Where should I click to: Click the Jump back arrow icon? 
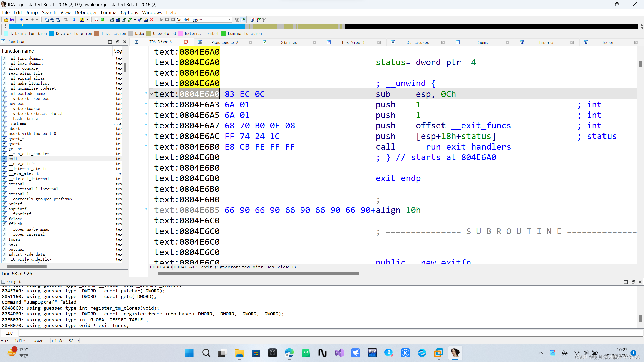coord(22,20)
